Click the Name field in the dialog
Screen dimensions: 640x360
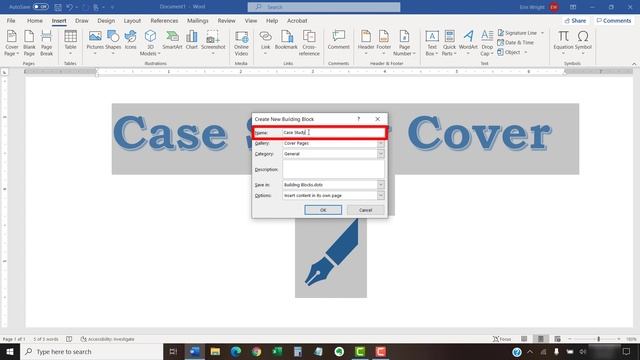click(x=333, y=133)
